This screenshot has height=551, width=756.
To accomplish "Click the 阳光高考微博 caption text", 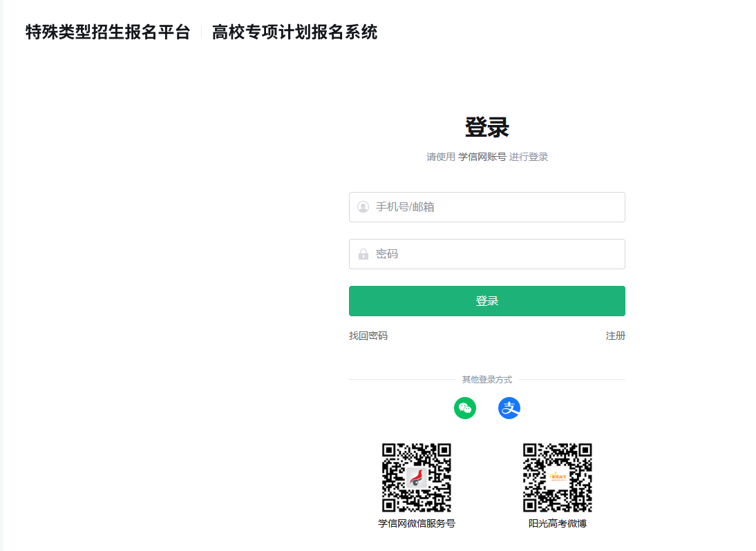I will pyautogui.click(x=558, y=523).
